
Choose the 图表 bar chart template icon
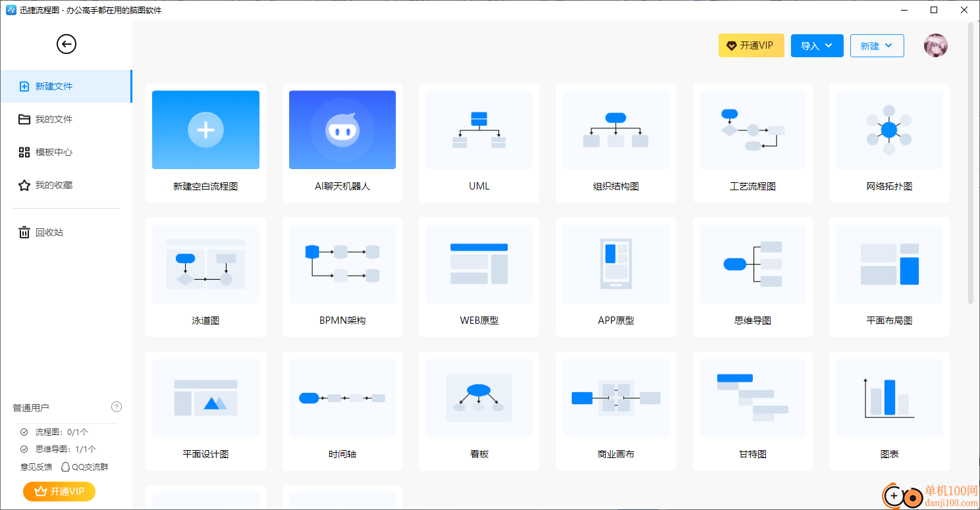[x=889, y=397]
